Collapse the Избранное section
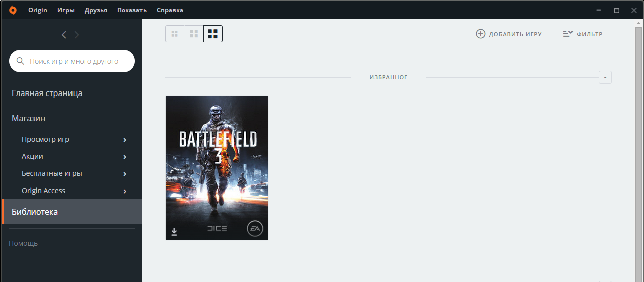The height and width of the screenshot is (282, 644). (605, 77)
